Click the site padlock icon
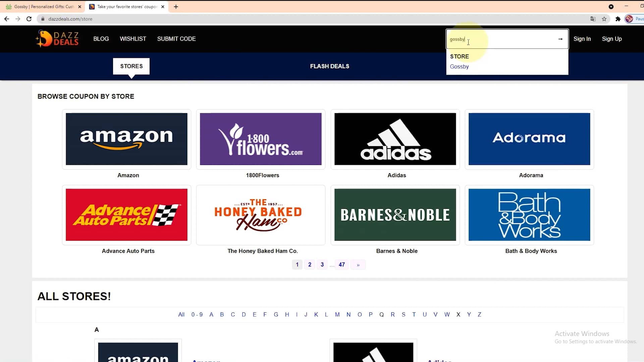Screen dimensions: 644x362 [x=43, y=19]
